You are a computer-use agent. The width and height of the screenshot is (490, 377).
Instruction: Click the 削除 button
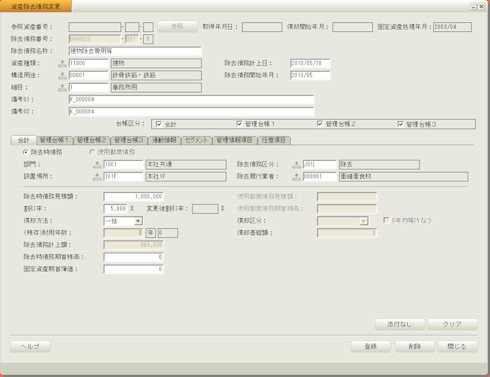(415, 346)
